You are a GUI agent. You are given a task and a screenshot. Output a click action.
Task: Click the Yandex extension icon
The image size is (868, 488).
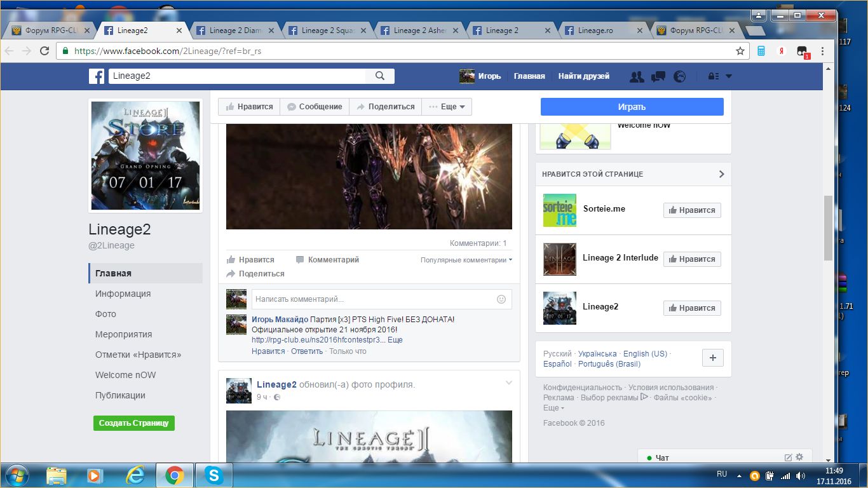coord(782,51)
